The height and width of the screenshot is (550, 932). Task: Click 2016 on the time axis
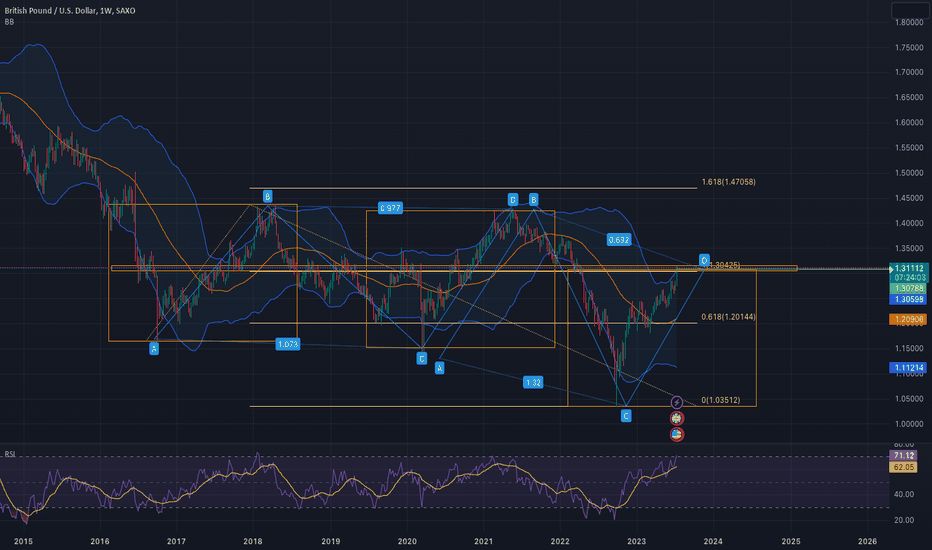(x=100, y=541)
